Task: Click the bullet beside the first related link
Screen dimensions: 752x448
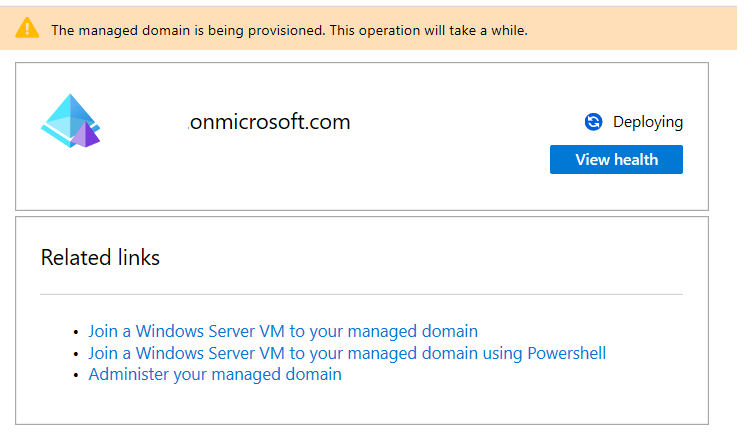Action: point(76,332)
